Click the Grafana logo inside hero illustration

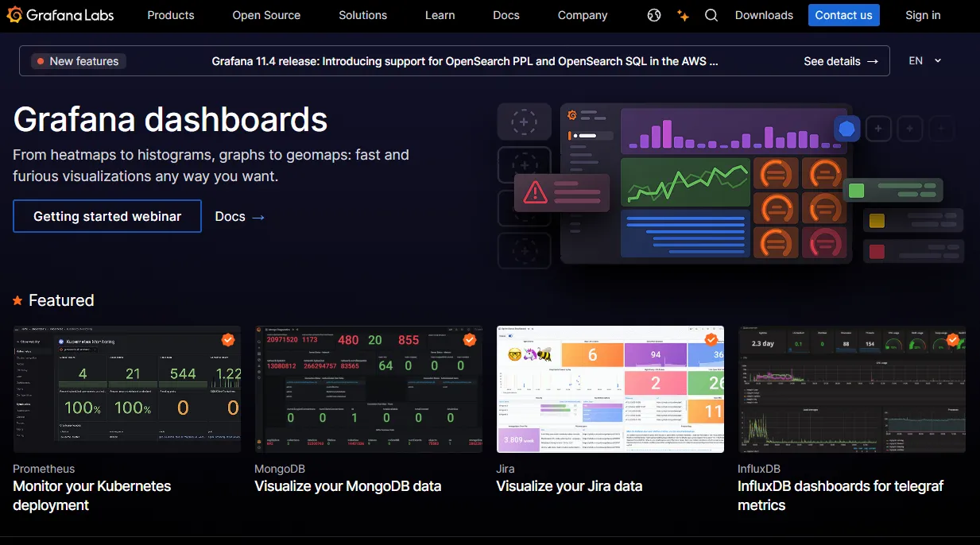coord(571,115)
